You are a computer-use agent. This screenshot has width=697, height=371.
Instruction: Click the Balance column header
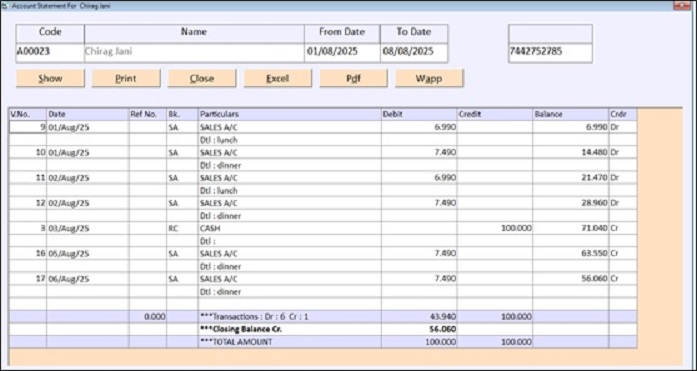tap(571, 114)
